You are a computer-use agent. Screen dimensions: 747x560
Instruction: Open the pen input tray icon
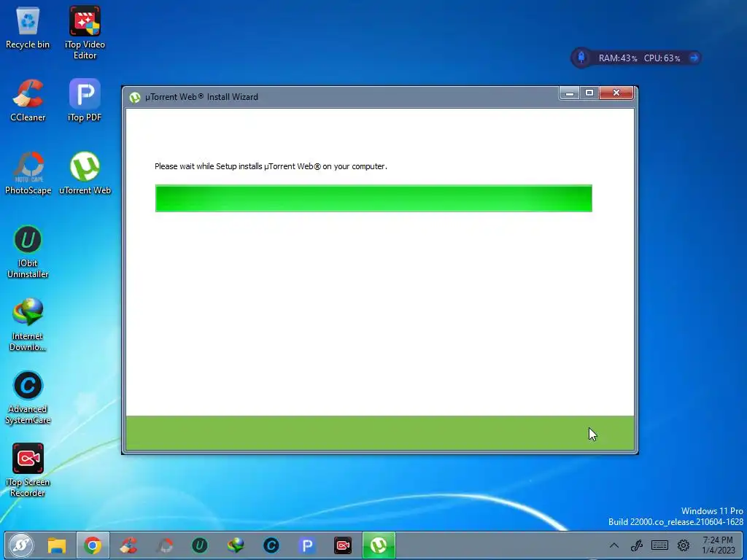(x=637, y=545)
